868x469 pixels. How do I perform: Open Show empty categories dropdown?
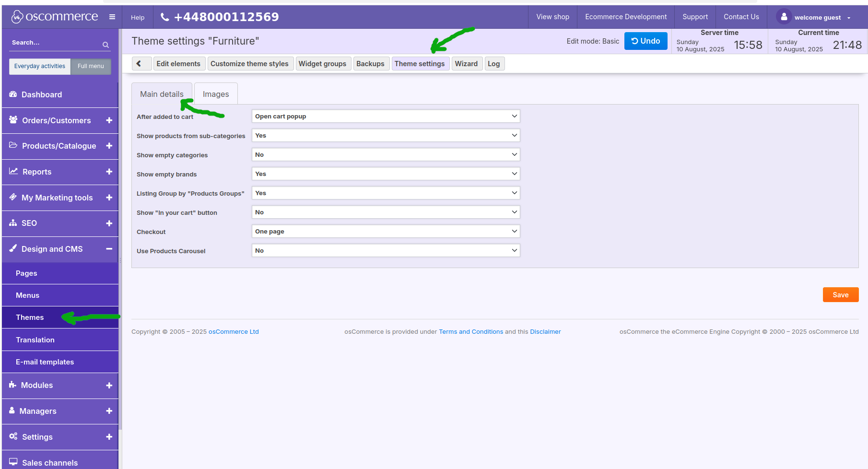[386, 154]
